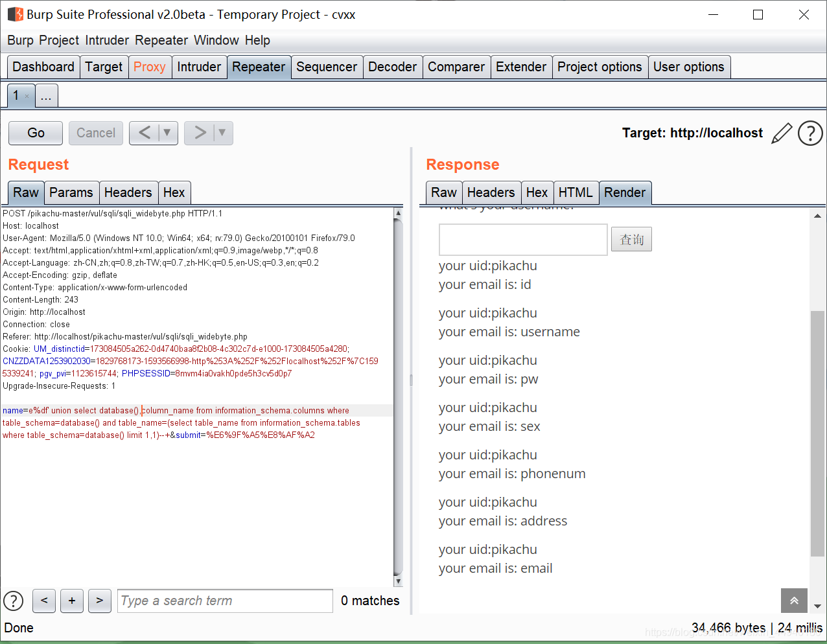Select the response Headers tab

(x=491, y=192)
